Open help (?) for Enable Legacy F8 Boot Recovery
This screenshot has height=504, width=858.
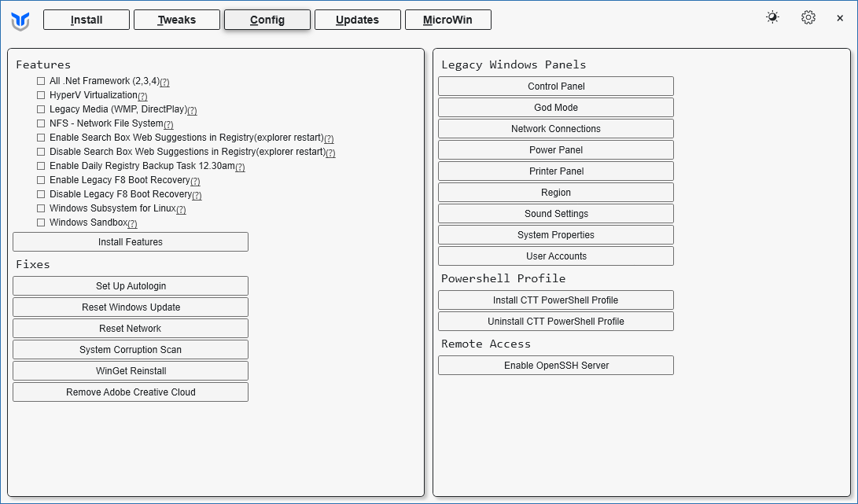pyautogui.click(x=195, y=182)
